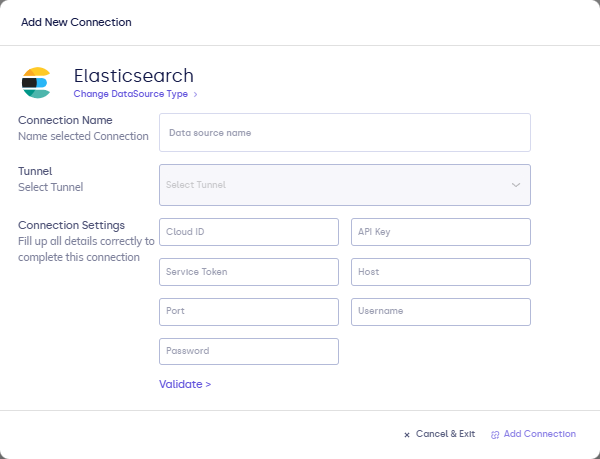Select the API Key input box
This screenshot has height=459, width=600.
click(x=441, y=232)
